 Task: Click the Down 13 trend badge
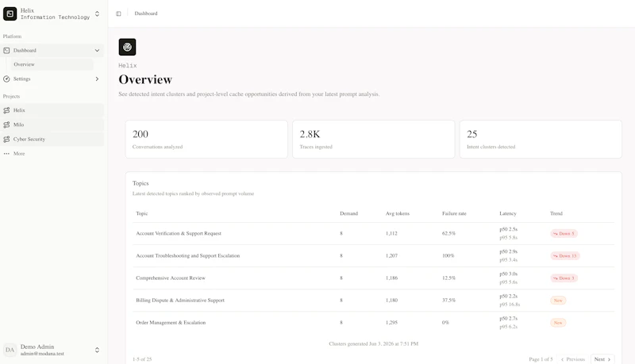point(565,255)
